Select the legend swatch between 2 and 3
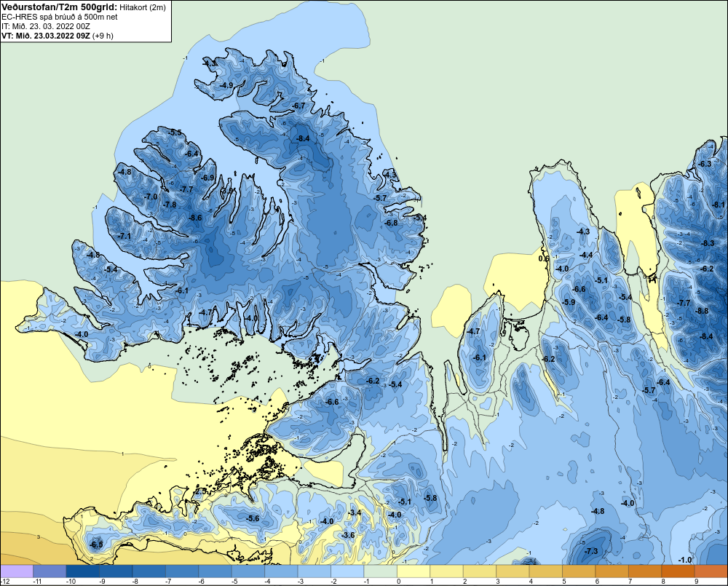The width and height of the screenshot is (728, 586). coord(480,571)
